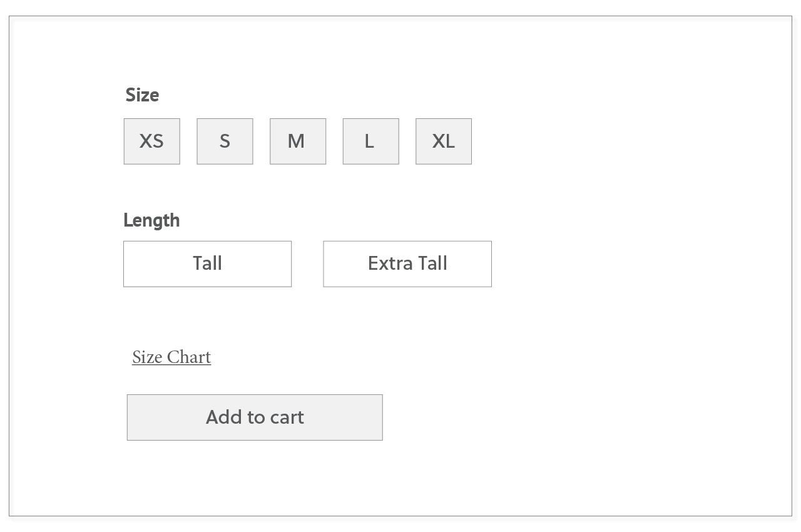
Task: Choose size S
Action: pos(225,141)
